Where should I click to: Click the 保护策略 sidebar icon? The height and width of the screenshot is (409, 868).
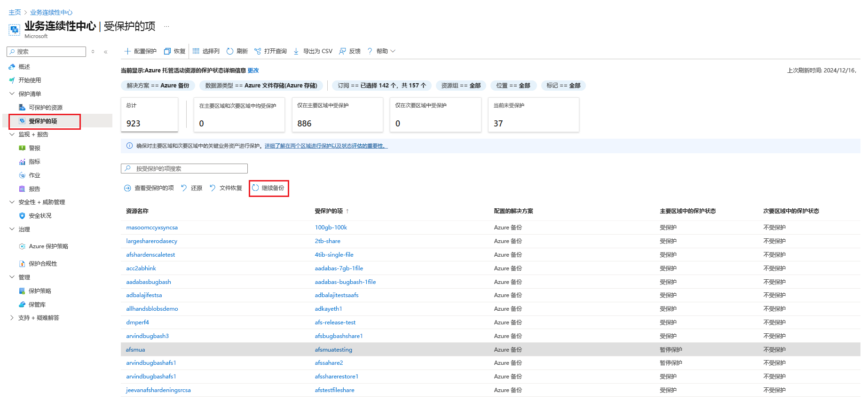pos(22,291)
